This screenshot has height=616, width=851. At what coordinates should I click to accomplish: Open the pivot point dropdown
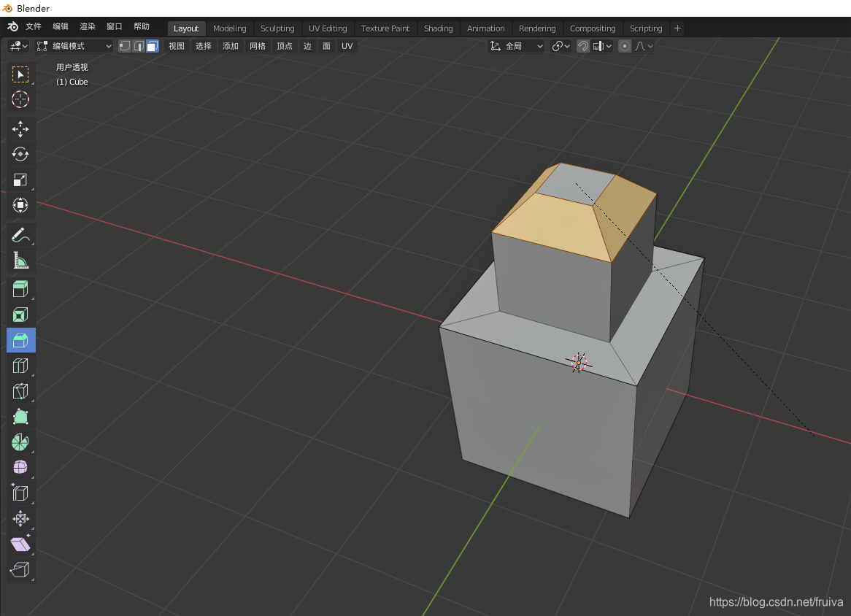tap(561, 46)
